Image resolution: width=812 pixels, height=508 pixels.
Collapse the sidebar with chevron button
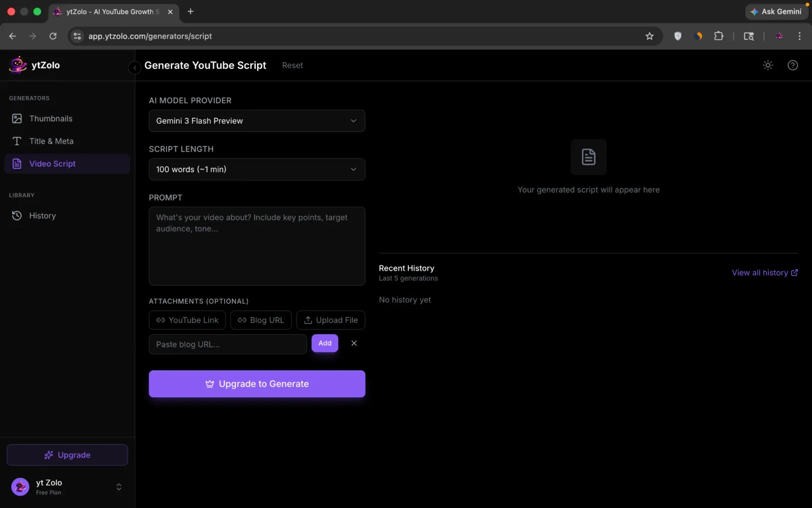[x=134, y=68]
